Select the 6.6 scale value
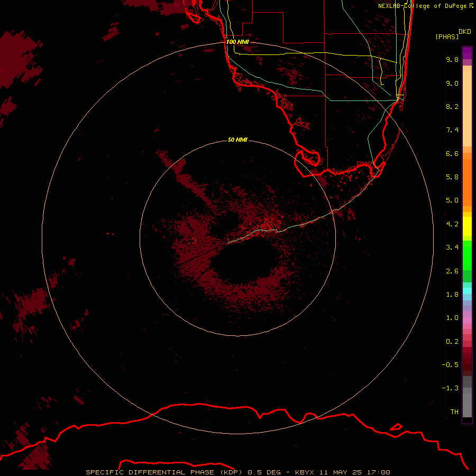 coord(452,153)
